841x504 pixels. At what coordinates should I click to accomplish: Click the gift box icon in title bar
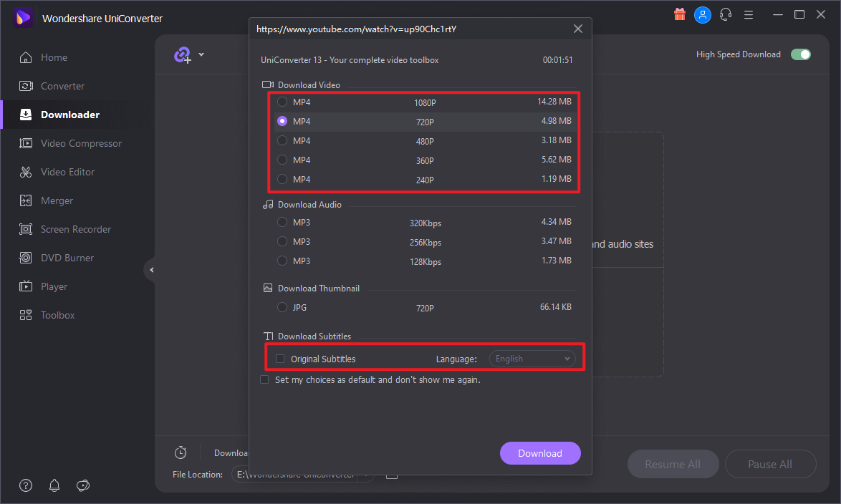coord(680,14)
